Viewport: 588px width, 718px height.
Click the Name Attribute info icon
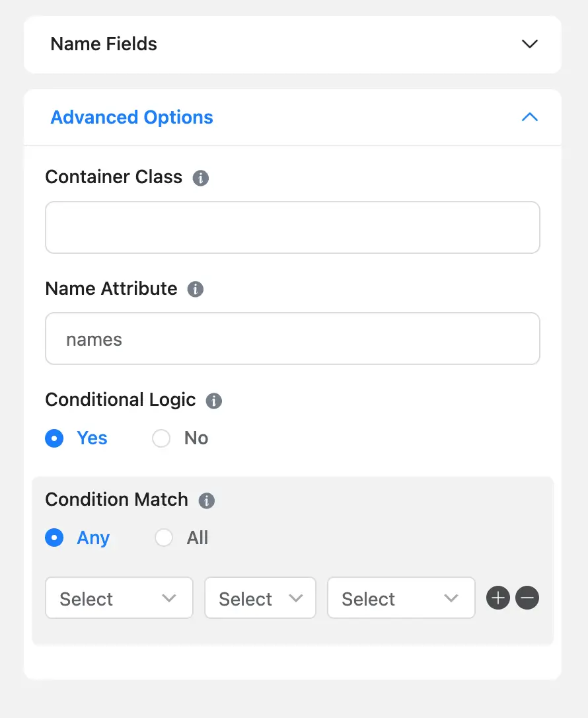(196, 289)
